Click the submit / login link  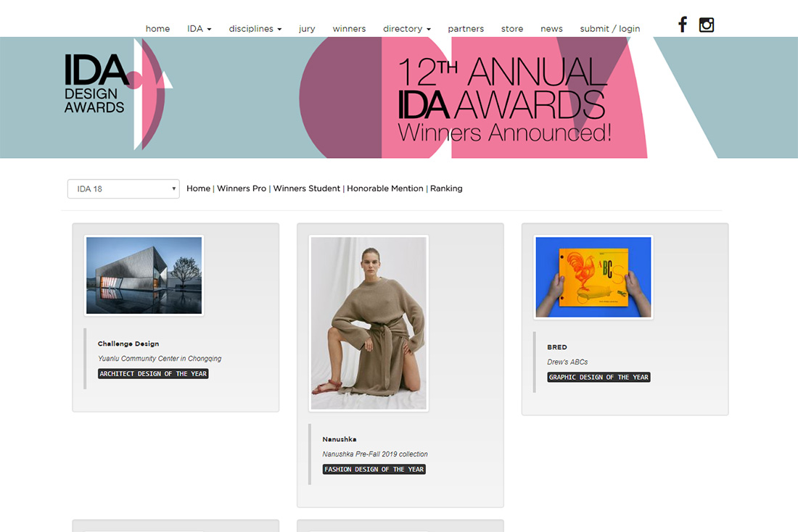(x=609, y=29)
